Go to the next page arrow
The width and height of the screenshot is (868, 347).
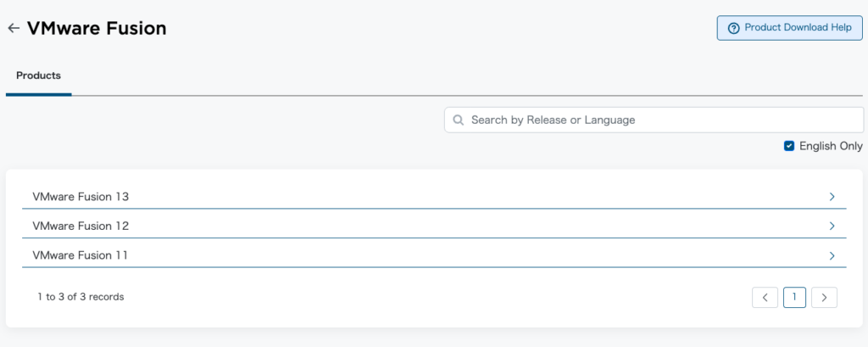(x=824, y=297)
